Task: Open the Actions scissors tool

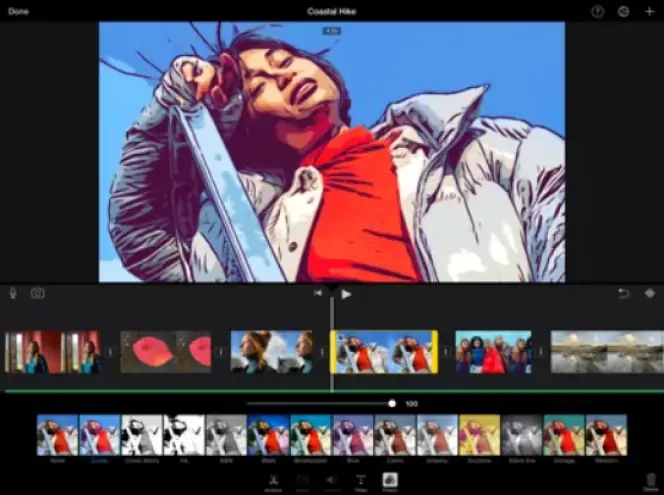Action: 273,482
